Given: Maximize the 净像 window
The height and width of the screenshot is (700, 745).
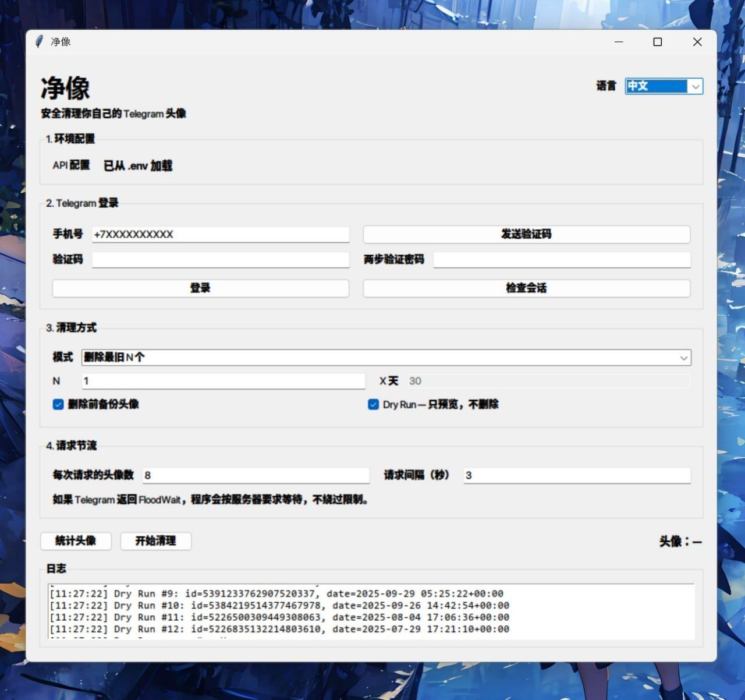Looking at the screenshot, I should 658,42.
